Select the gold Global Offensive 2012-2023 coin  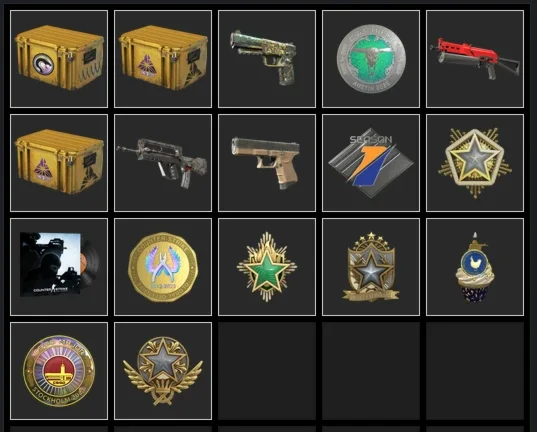(x=163, y=267)
